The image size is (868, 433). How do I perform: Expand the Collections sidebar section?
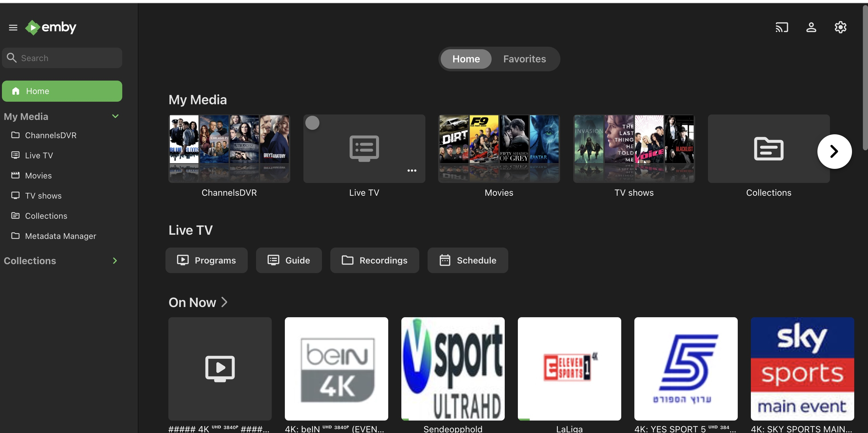pos(115,261)
